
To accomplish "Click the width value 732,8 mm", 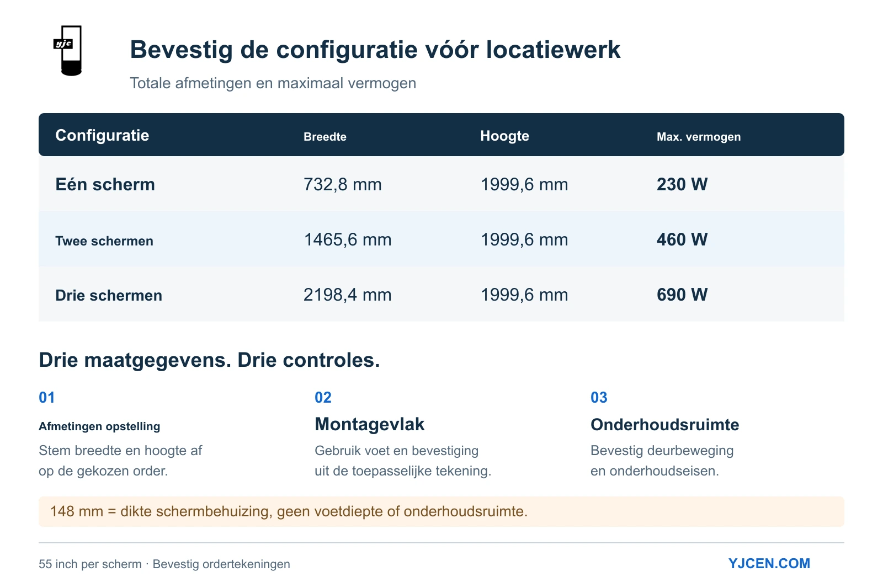I will 343,184.
